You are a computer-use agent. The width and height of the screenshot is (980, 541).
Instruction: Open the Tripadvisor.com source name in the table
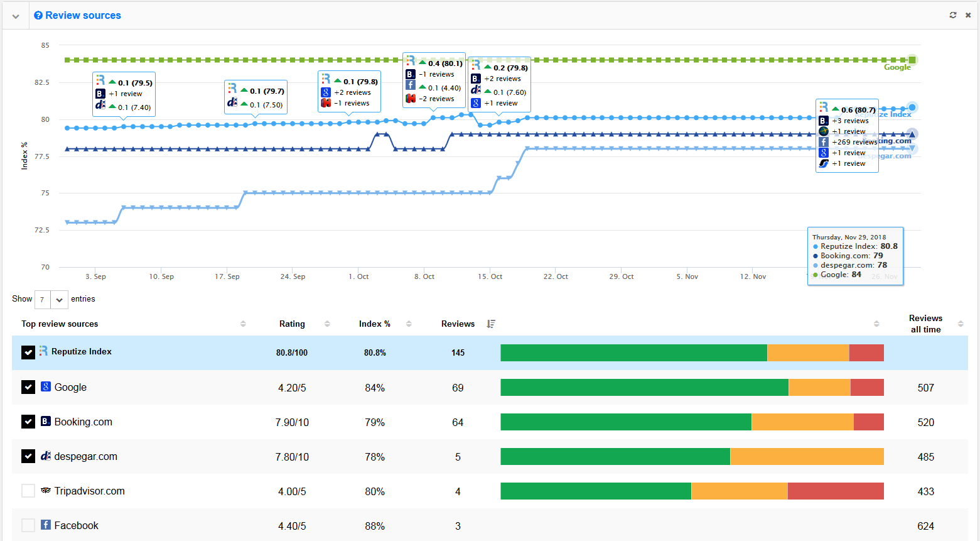[89, 491]
